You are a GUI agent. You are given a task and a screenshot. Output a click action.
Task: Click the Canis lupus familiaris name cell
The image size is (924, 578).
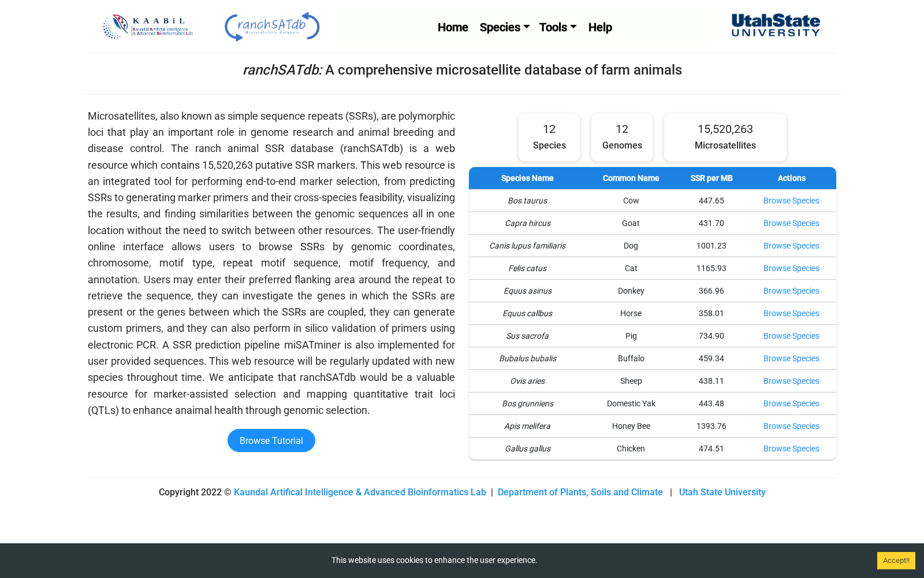[x=527, y=246]
